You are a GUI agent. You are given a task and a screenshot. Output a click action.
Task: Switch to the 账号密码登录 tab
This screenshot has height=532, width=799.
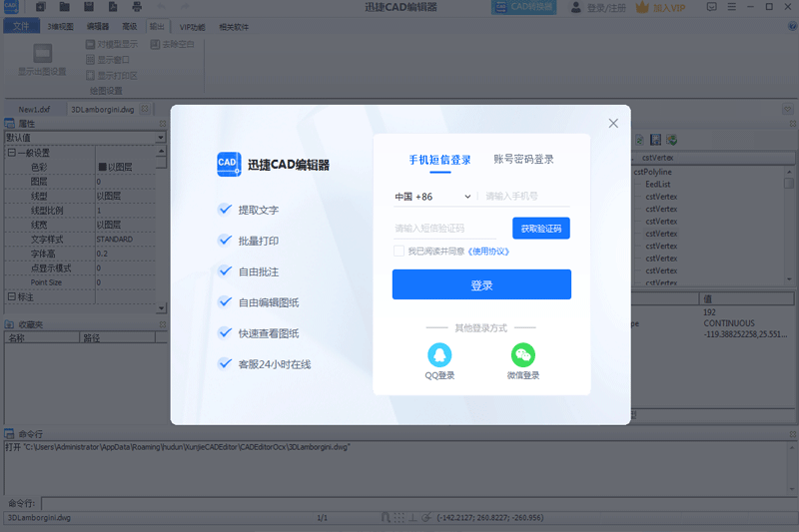coord(523,160)
